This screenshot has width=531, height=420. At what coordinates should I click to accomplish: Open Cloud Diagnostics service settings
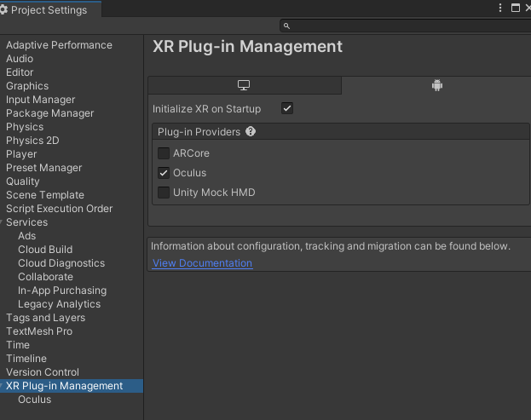[x=61, y=263]
